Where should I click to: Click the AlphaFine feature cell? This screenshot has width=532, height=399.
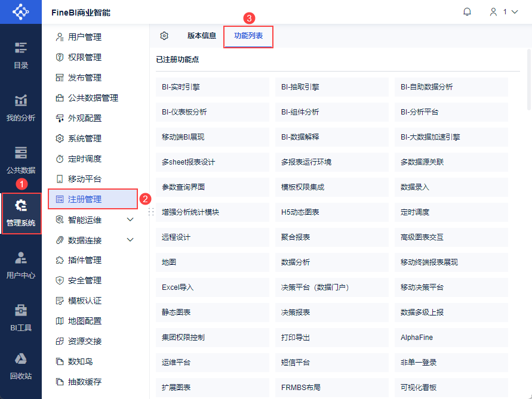point(451,338)
